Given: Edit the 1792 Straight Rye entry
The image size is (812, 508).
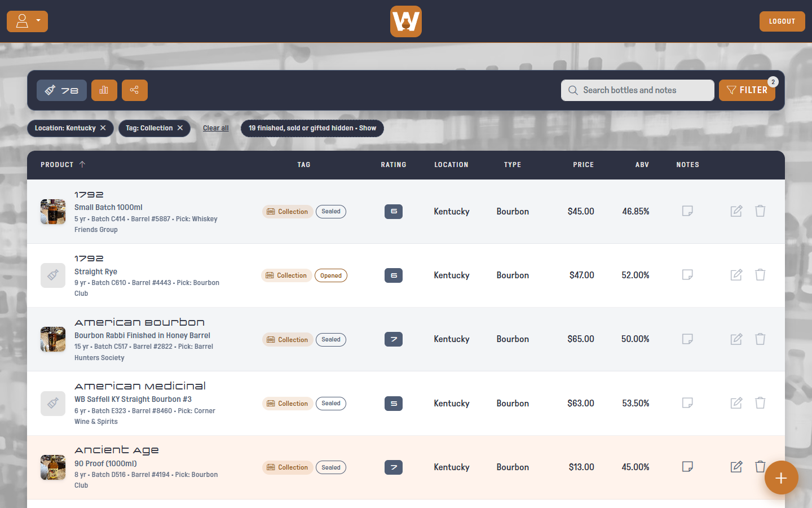Looking at the screenshot, I should click(x=736, y=275).
